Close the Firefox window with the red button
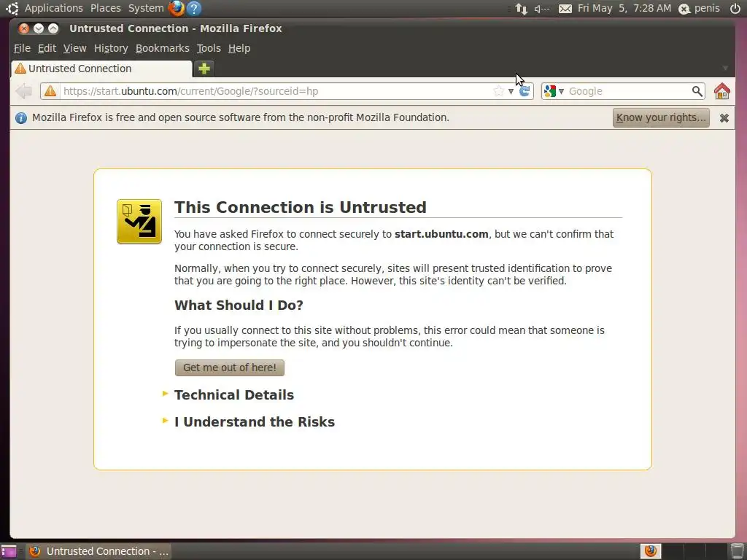 coord(23,28)
